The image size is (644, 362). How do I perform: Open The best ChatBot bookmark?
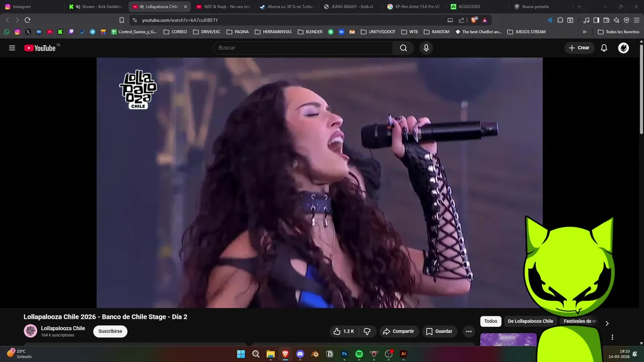(x=478, y=32)
